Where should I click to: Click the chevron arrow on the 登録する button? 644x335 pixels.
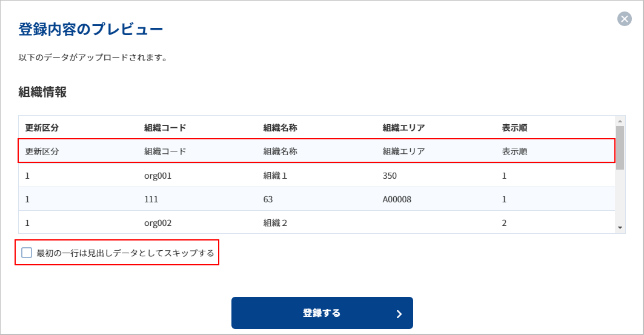pos(399,314)
